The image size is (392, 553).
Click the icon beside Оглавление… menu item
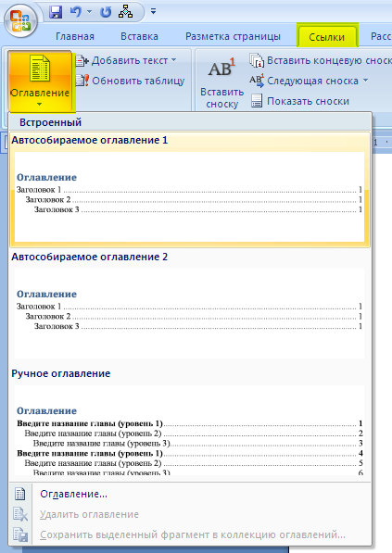click(x=20, y=494)
